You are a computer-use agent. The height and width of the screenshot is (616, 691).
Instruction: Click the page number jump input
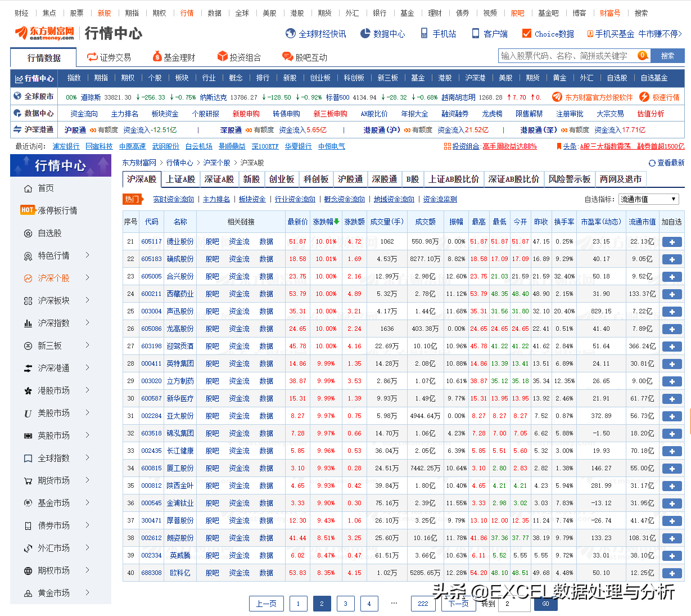pos(516,604)
